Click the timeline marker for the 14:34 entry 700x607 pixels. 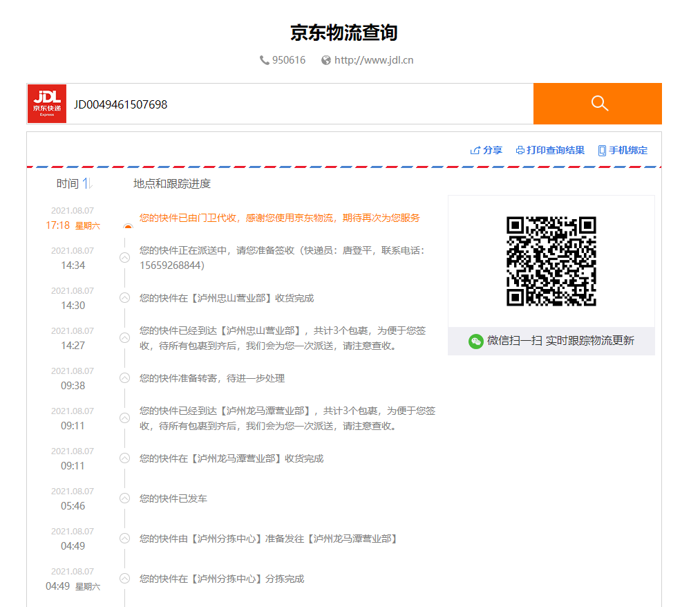124,258
